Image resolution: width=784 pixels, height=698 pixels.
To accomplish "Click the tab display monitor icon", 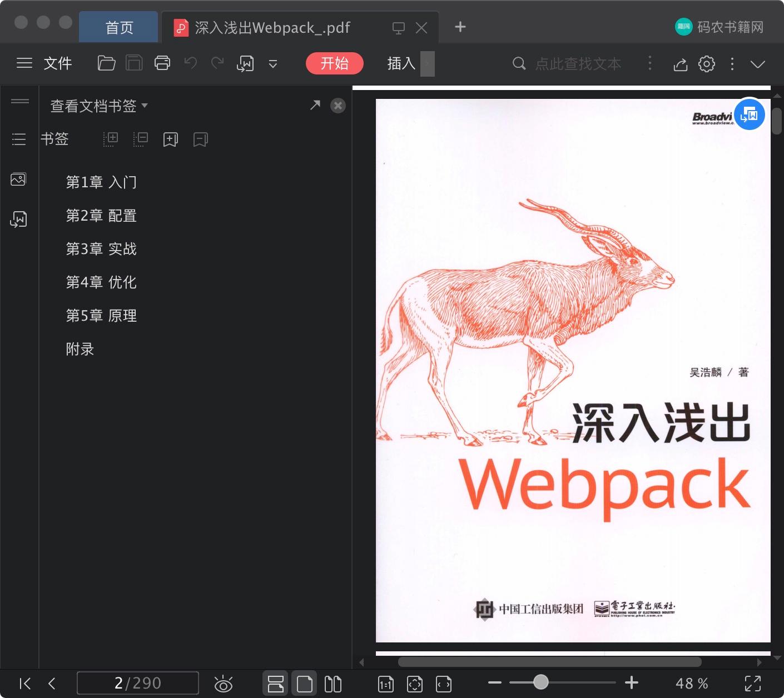I will pyautogui.click(x=399, y=28).
